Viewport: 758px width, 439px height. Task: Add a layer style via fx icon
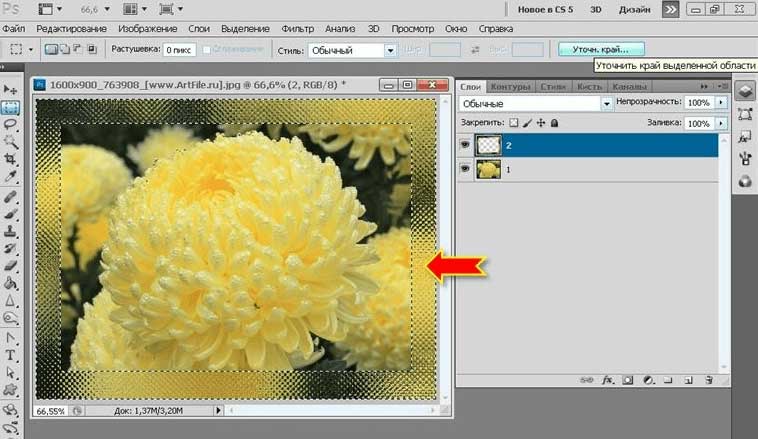click(607, 380)
